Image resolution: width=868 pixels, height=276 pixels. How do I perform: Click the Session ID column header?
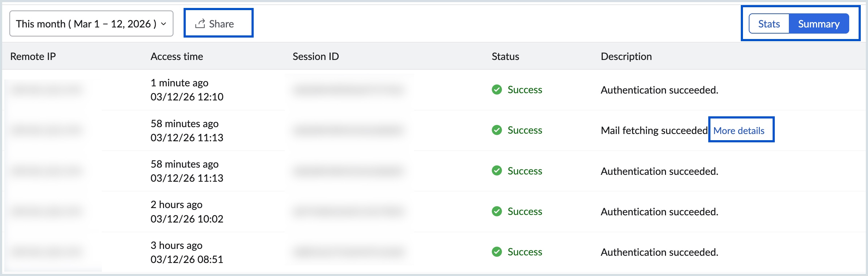point(315,56)
